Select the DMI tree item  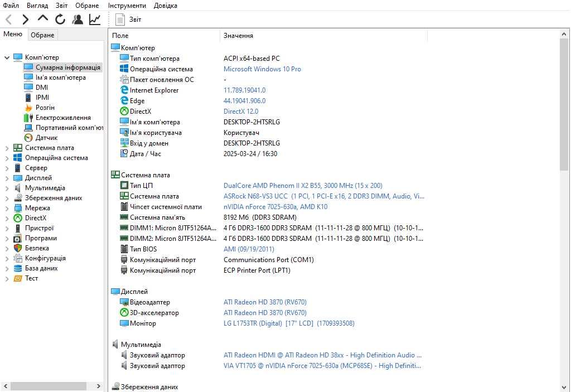pos(41,88)
